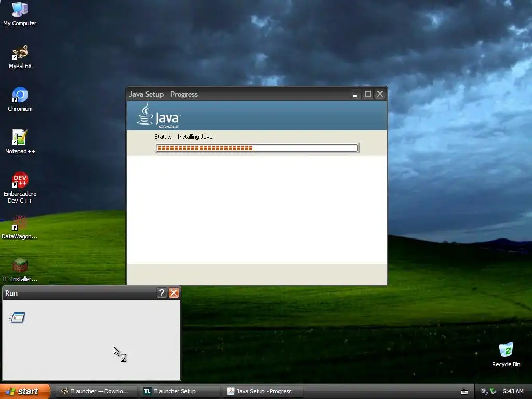Close the Run dialog
The height and width of the screenshot is (399, 532).
tap(174, 293)
